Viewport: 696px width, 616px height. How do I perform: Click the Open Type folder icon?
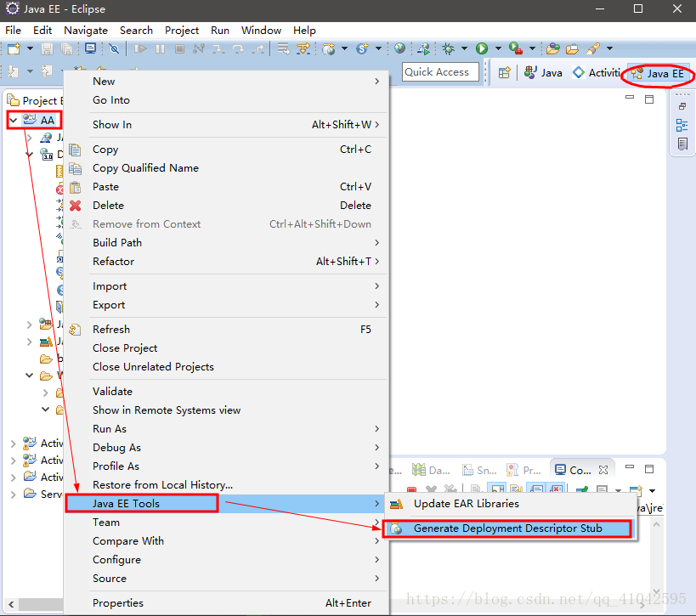553,48
